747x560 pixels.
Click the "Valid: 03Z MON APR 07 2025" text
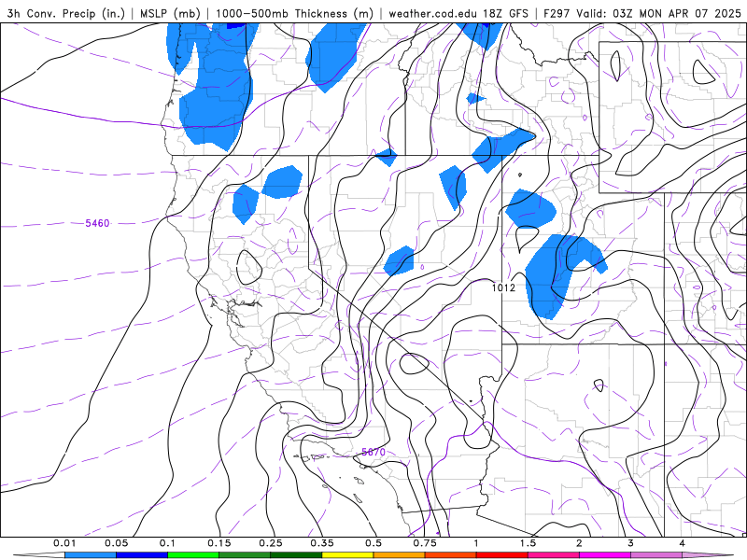(658, 13)
